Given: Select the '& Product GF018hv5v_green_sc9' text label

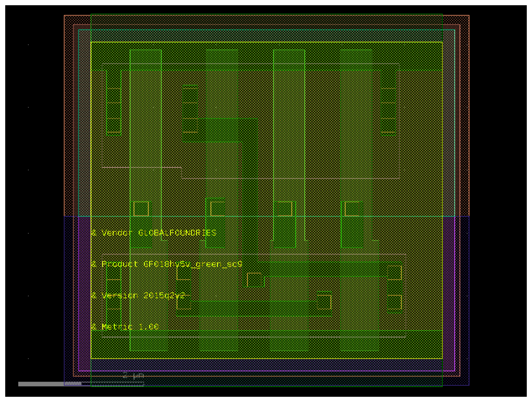Looking at the screenshot, I should (x=167, y=265).
